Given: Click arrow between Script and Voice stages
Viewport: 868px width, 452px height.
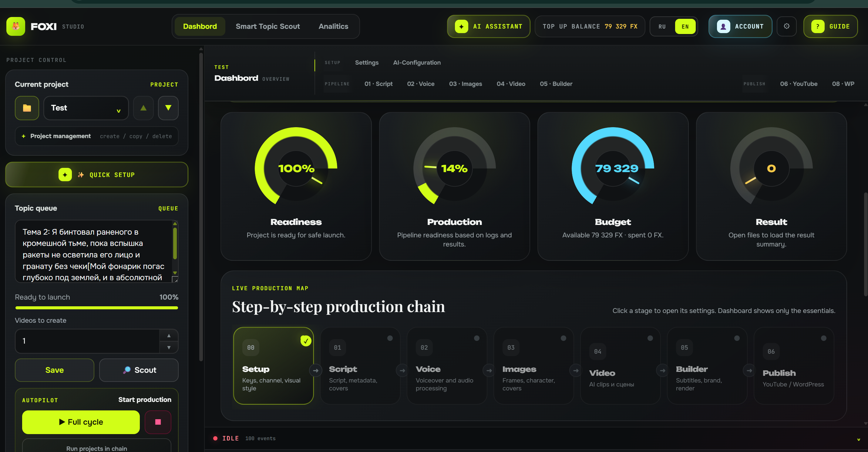Looking at the screenshot, I should pyautogui.click(x=402, y=370).
